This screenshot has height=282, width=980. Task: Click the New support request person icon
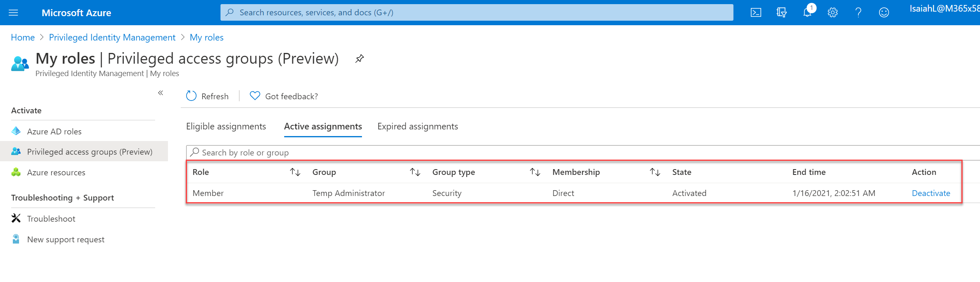pyautogui.click(x=16, y=239)
